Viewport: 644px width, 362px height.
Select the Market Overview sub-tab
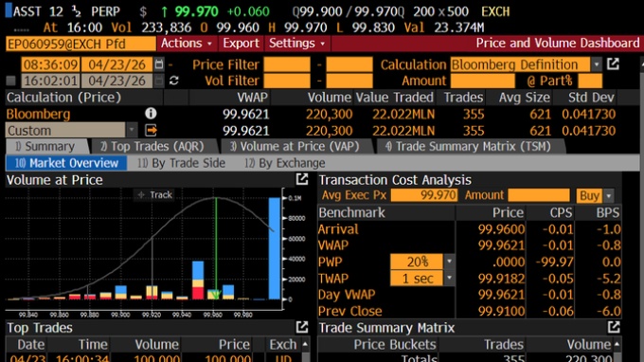click(x=66, y=163)
